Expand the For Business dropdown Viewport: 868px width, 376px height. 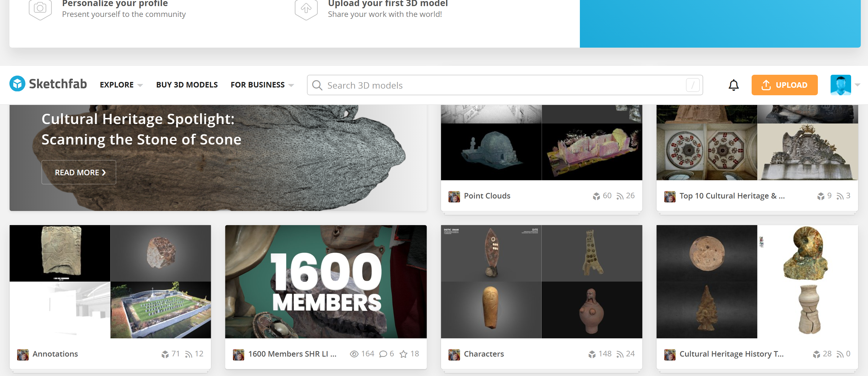point(262,85)
